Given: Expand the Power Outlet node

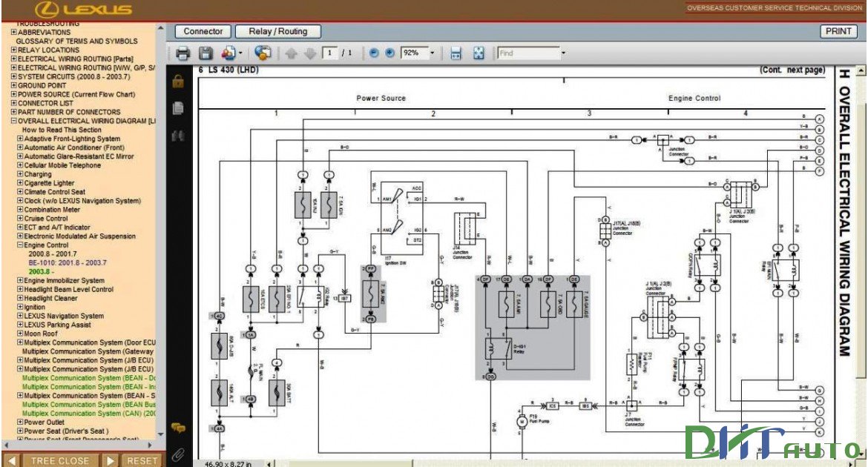Looking at the screenshot, I should pos(20,422).
